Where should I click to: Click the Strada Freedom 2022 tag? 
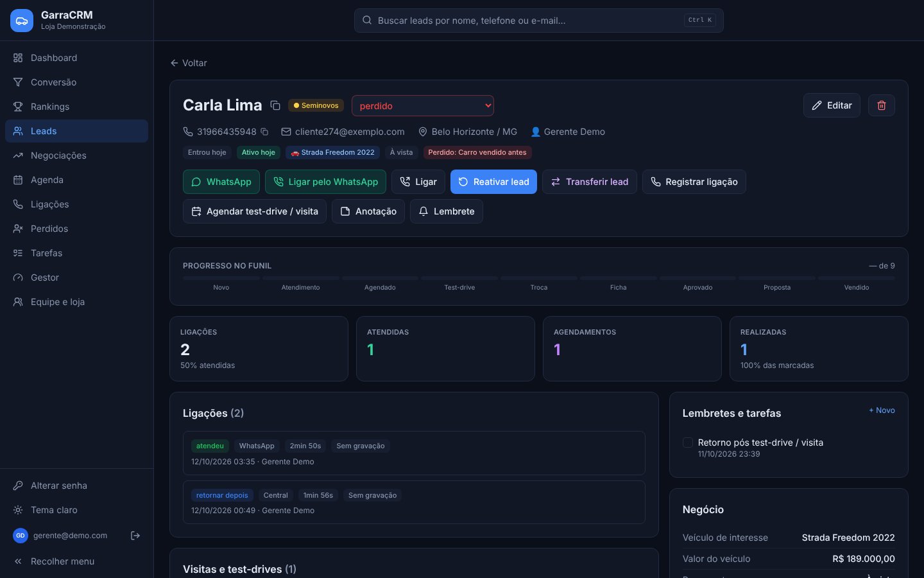332,153
